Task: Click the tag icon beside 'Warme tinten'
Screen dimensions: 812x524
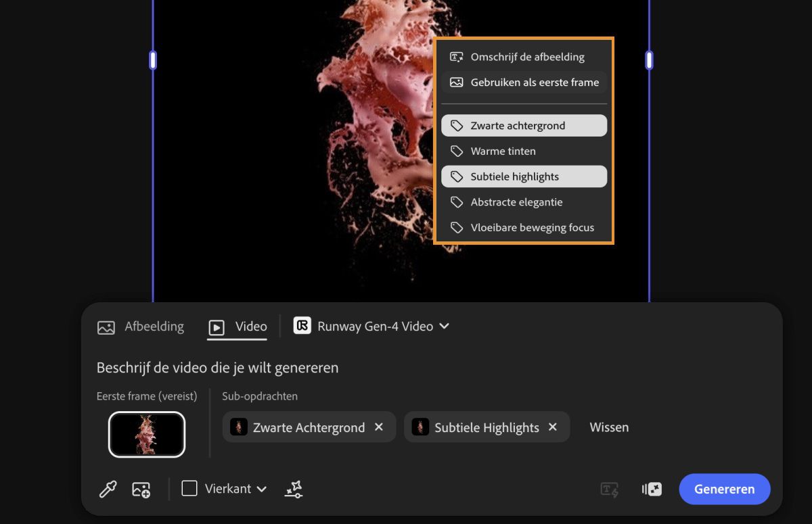Action: coord(457,151)
